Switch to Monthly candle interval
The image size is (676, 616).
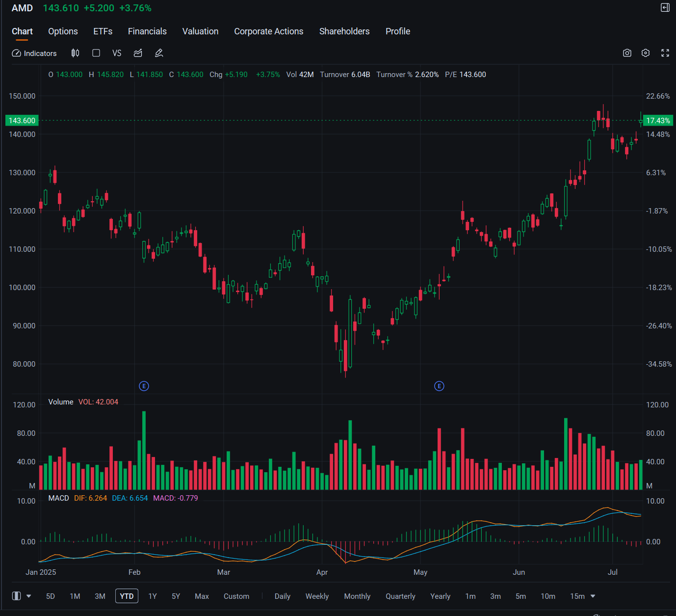click(x=357, y=596)
